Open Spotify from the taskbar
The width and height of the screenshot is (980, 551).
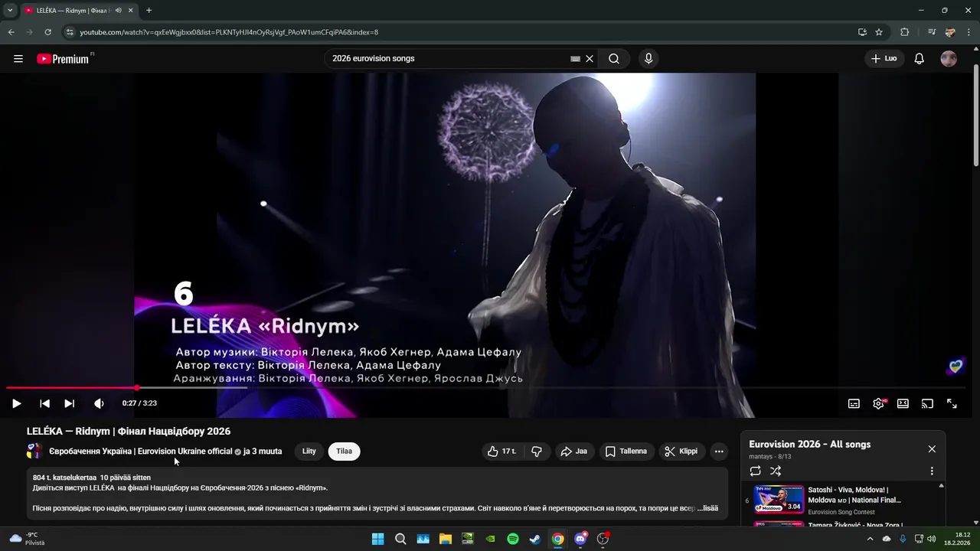pyautogui.click(x=513, y=539)
